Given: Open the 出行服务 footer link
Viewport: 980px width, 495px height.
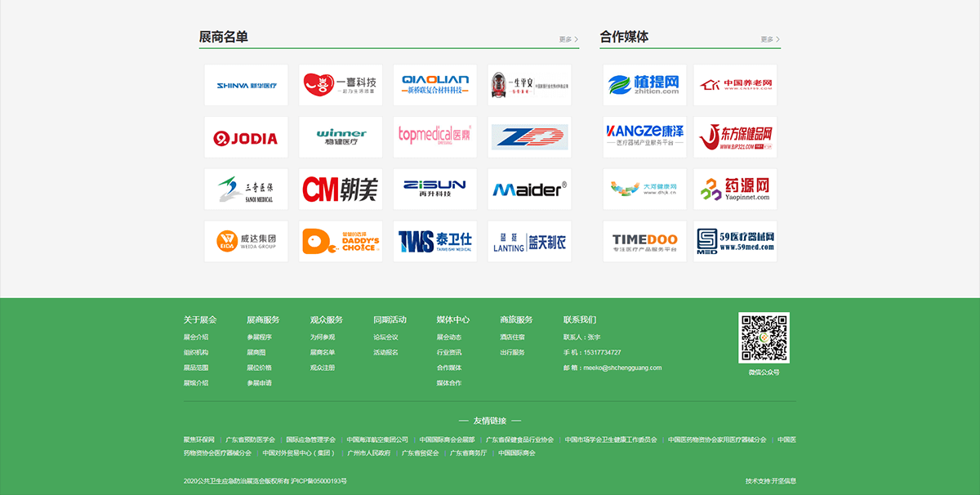Looking at the screenshot, I should coord(512,353).
